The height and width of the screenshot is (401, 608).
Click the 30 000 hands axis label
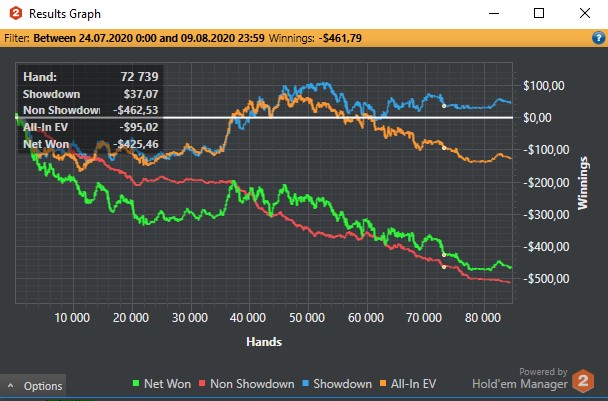coord(190,318)
